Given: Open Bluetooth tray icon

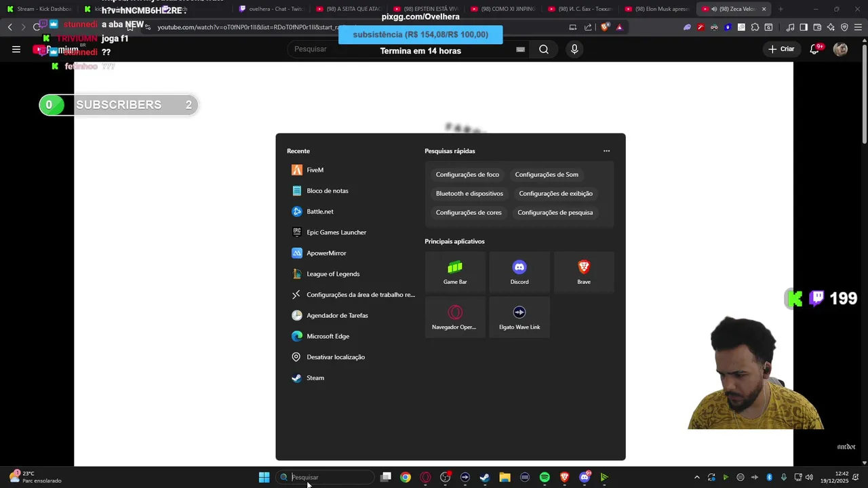Looking at the screenshot, I should coord(769,477).
